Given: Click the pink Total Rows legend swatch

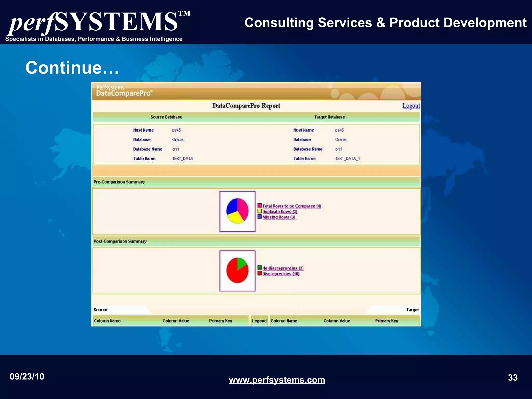Looking at the screenshot, I should tap(260, 205).
